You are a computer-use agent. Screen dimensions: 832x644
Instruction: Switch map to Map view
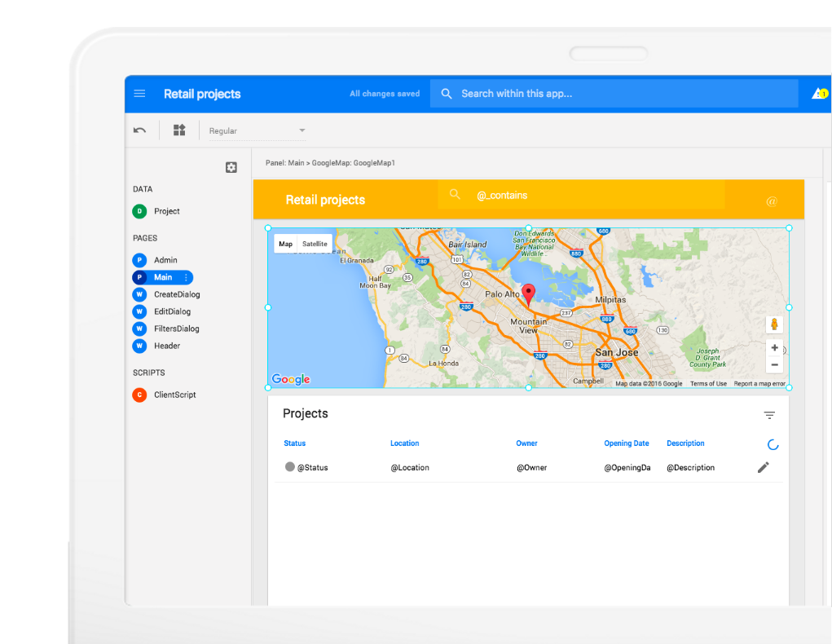285,244
